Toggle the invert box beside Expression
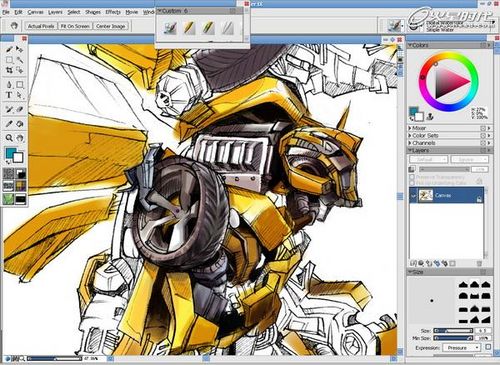The image size is (500, 365). point(488,347)
